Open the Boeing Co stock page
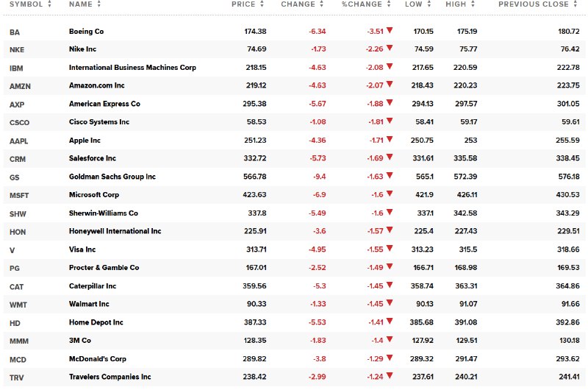Image resolution: width=588 pixels, height=390 pixels. click(x=86, y=32)
